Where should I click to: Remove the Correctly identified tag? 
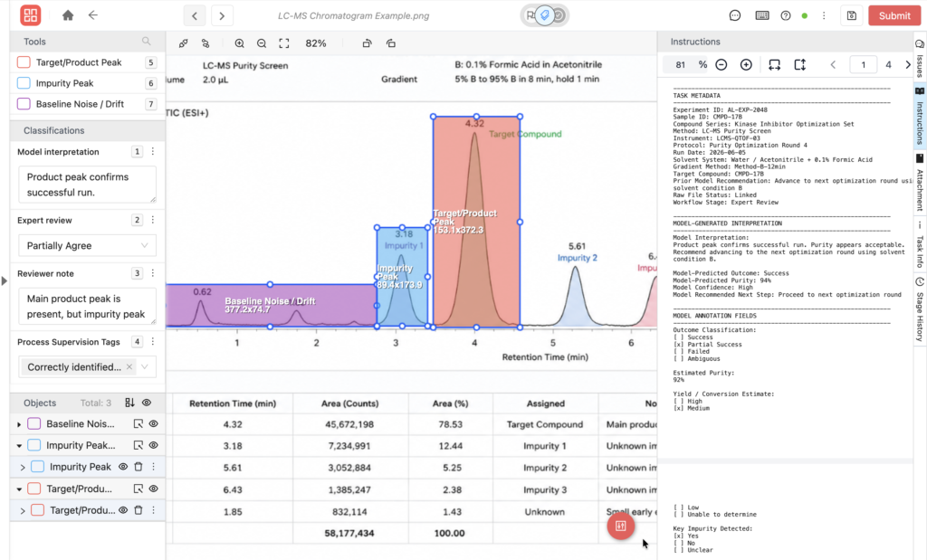pos(129,366)
